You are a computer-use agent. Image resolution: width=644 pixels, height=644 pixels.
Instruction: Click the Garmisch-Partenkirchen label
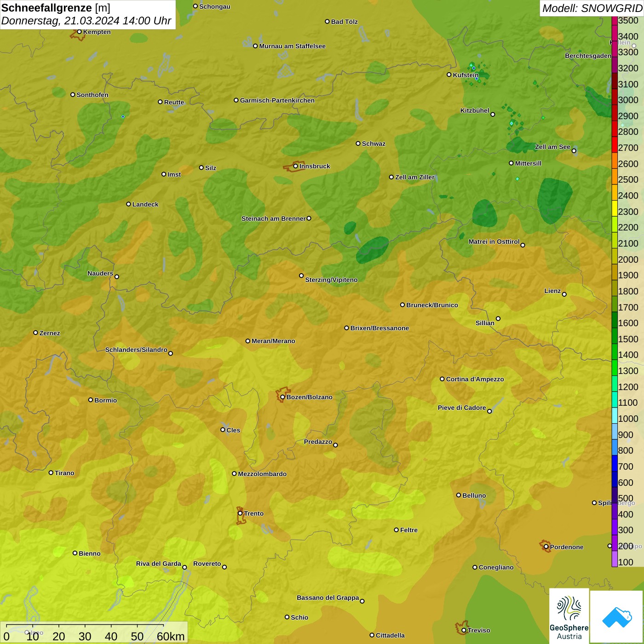(x=277, y=100)
